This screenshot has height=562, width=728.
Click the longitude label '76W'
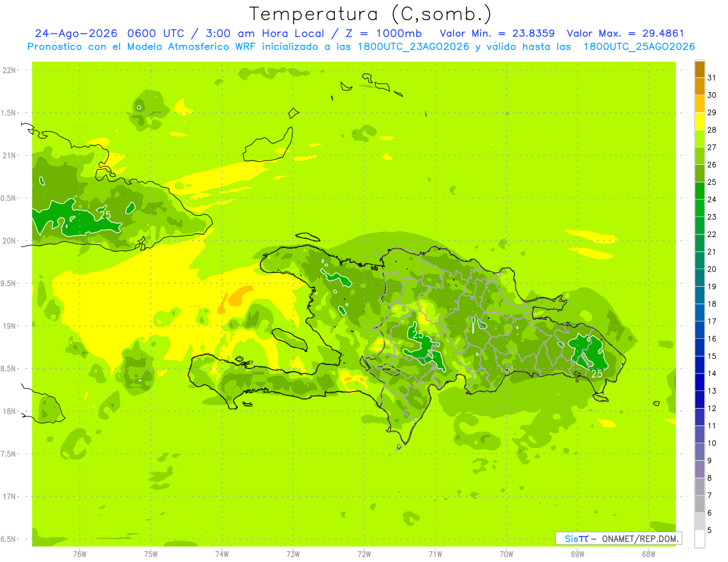click(79, 554)
